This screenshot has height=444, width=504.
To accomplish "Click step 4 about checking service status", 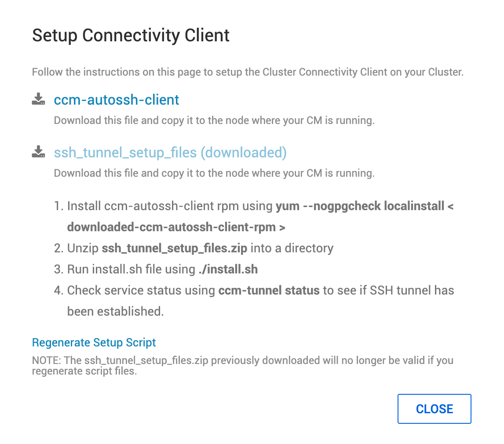I will [259, 301].
